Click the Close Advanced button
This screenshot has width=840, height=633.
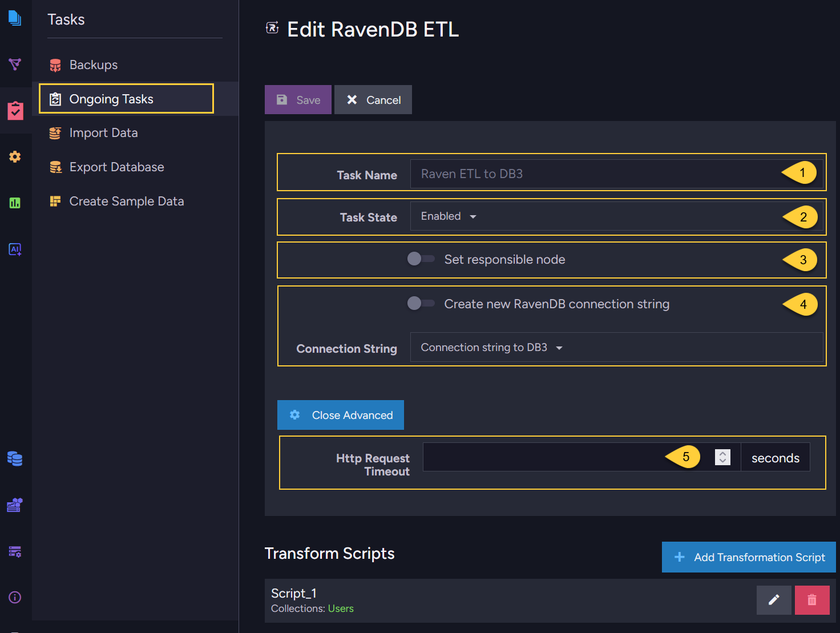click(341, 415)
